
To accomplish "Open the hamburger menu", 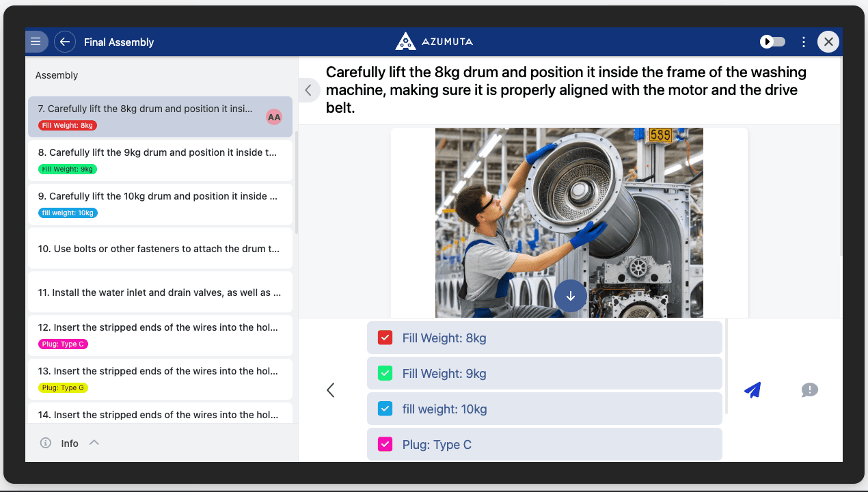I will [x=36, y=42].
